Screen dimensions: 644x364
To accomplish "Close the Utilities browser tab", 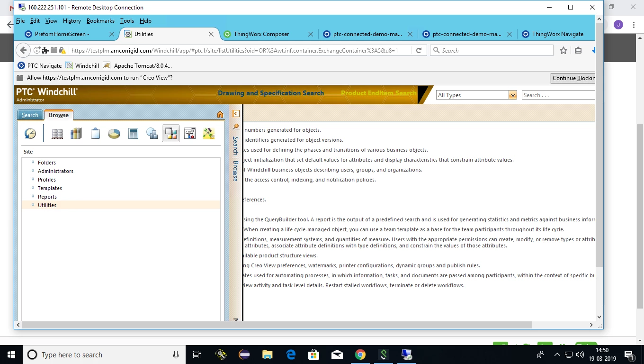I will 211,34.
